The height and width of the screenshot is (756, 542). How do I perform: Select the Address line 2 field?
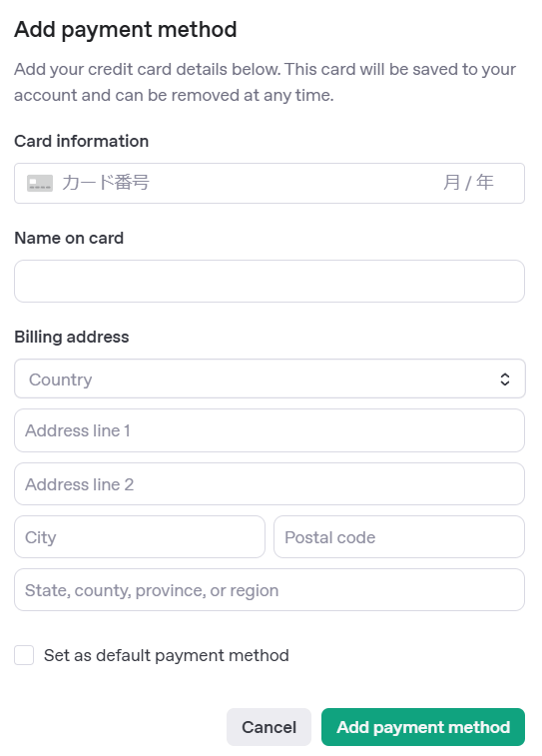(x=270, y=484)
